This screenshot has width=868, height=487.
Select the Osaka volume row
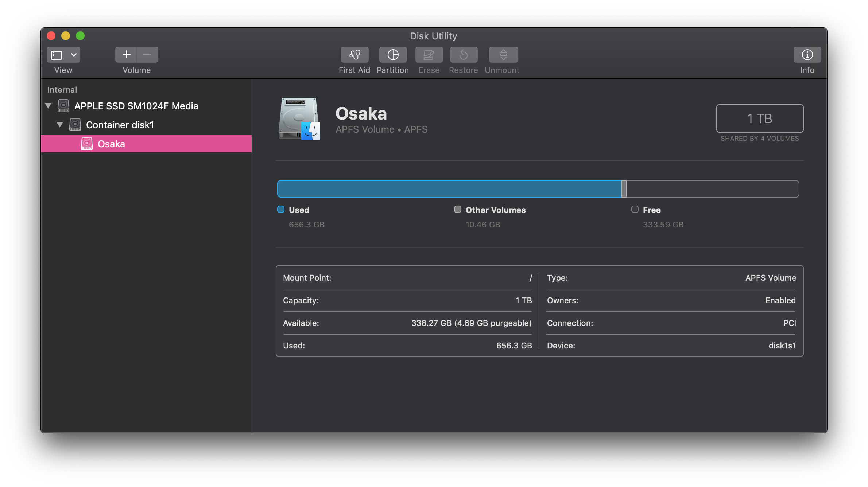[146, 144]
